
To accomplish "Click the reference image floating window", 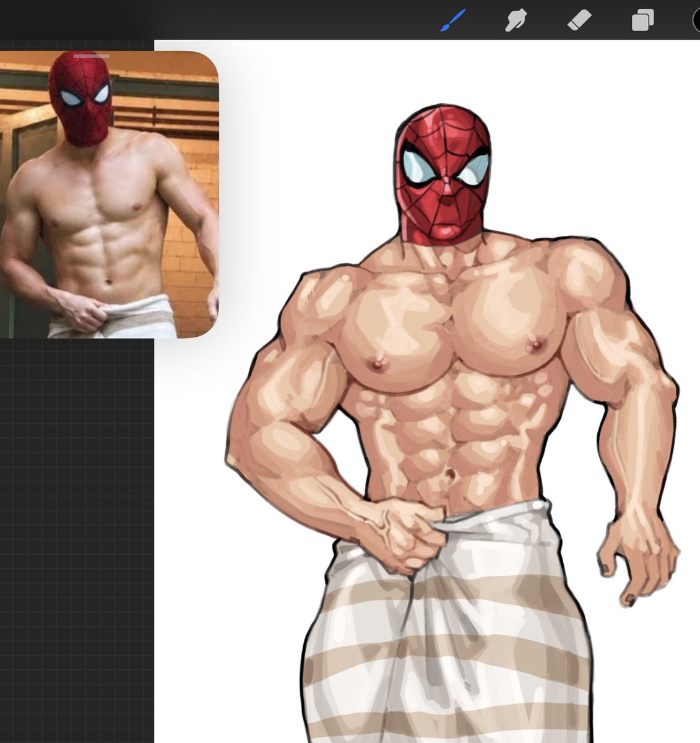I will [108, 194].
